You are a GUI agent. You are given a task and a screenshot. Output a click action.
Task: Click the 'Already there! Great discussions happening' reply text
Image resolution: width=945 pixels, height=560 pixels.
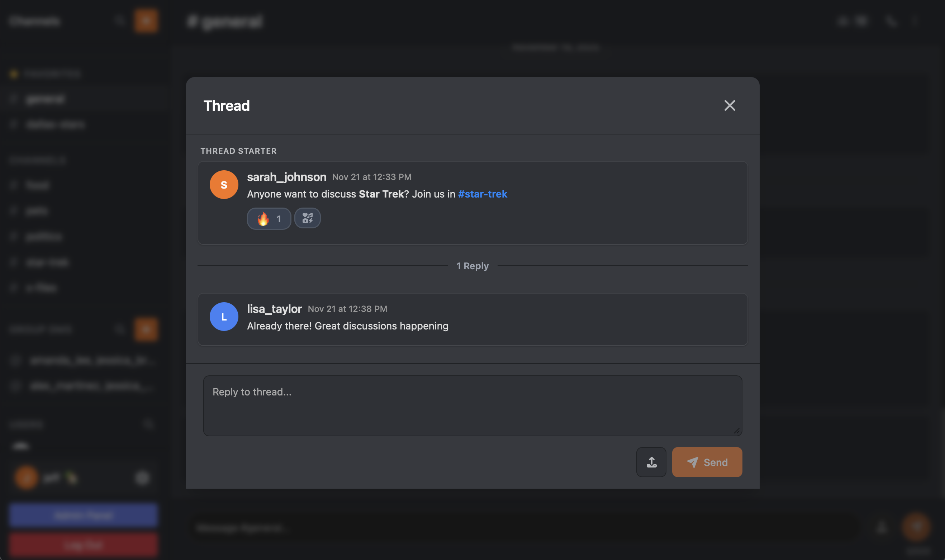(348, 326)
